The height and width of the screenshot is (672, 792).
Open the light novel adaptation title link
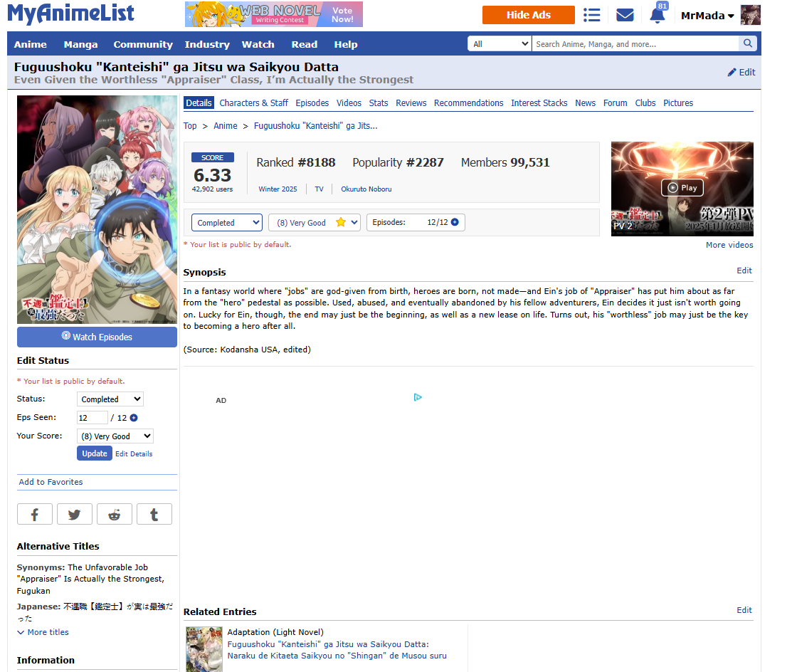[x=337, y=650]
